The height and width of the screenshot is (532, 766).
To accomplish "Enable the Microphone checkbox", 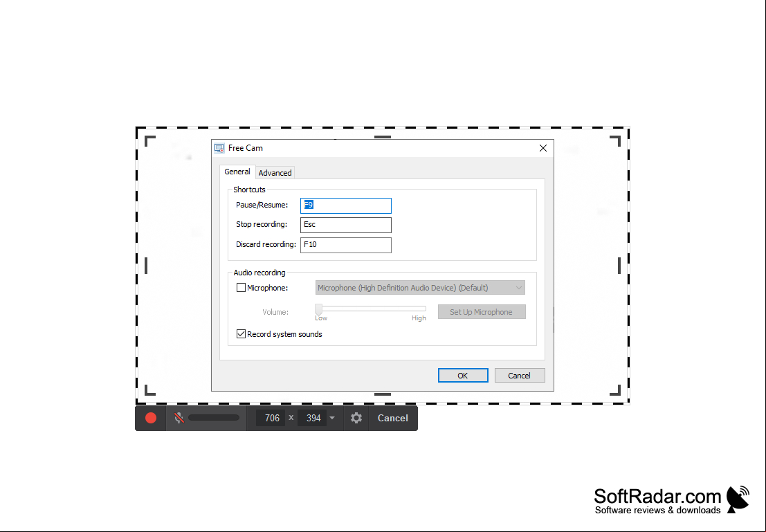I will 241,288.
